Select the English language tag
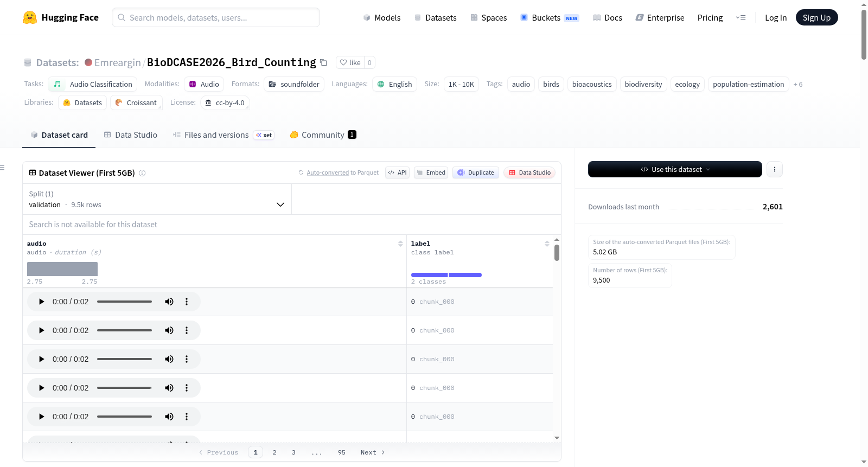This screenshot has width=868, height=467. [394, 84]
